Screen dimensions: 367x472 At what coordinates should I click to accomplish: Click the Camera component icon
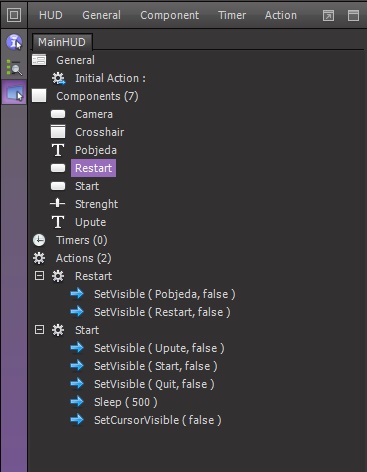[x=58, y=114]
